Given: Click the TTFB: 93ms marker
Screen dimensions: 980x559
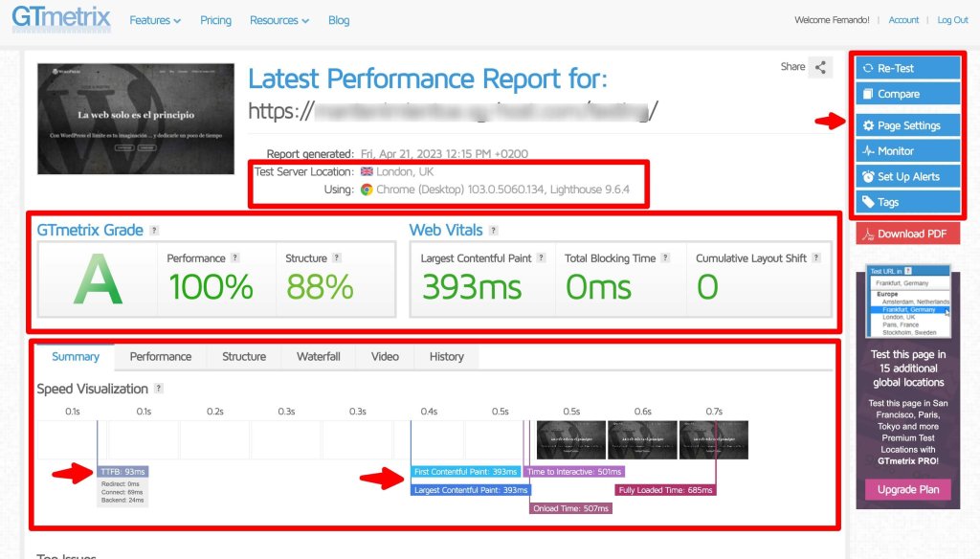Looking at the screenshot, I should coord(122,472).
